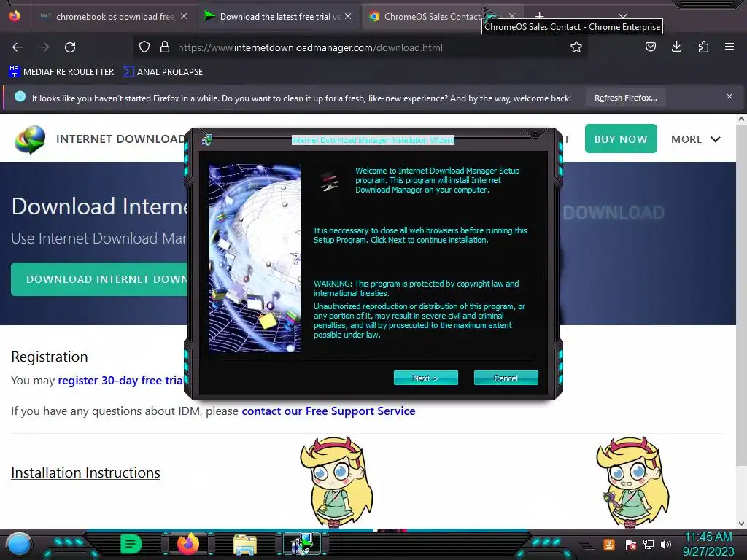Expand the MORE navigation dropdown

tap(695, 139)
